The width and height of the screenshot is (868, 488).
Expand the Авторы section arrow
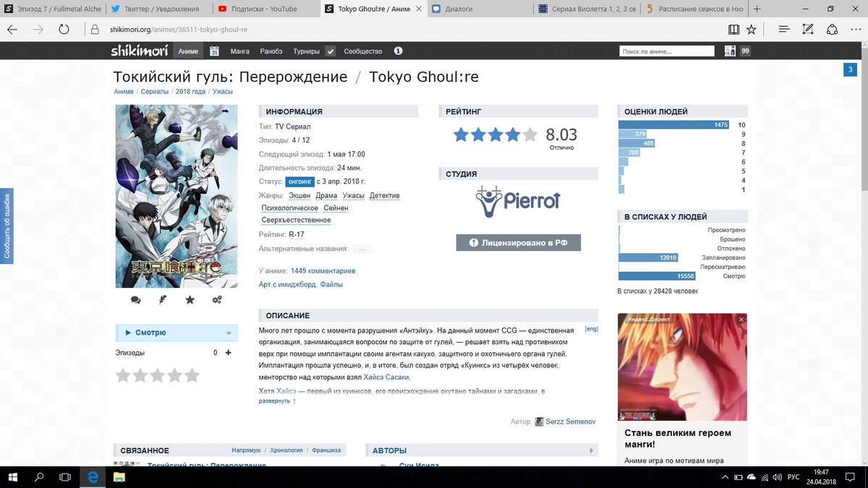(592, 450)
